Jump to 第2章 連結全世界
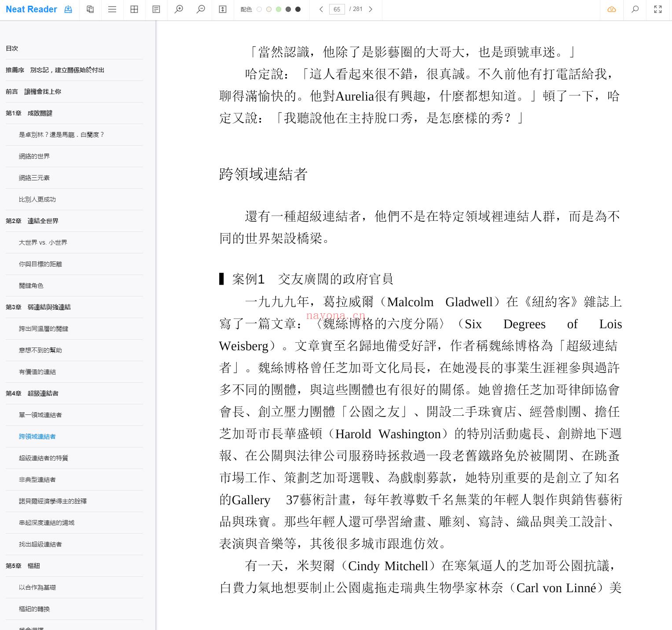 32,221
